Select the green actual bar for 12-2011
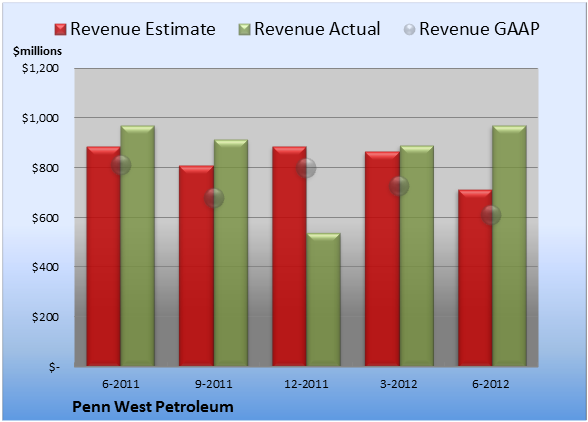Screen dimensions: 588x422 pos(323,300)
